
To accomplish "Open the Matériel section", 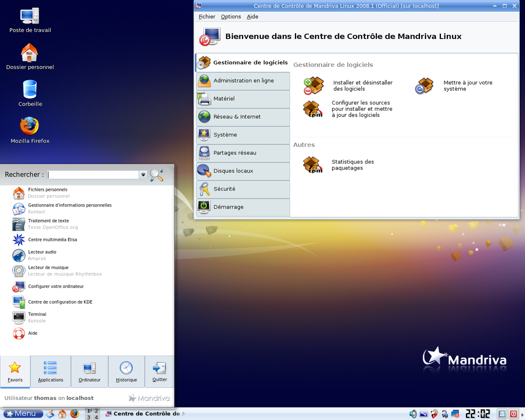I will (x=243, y=99).
